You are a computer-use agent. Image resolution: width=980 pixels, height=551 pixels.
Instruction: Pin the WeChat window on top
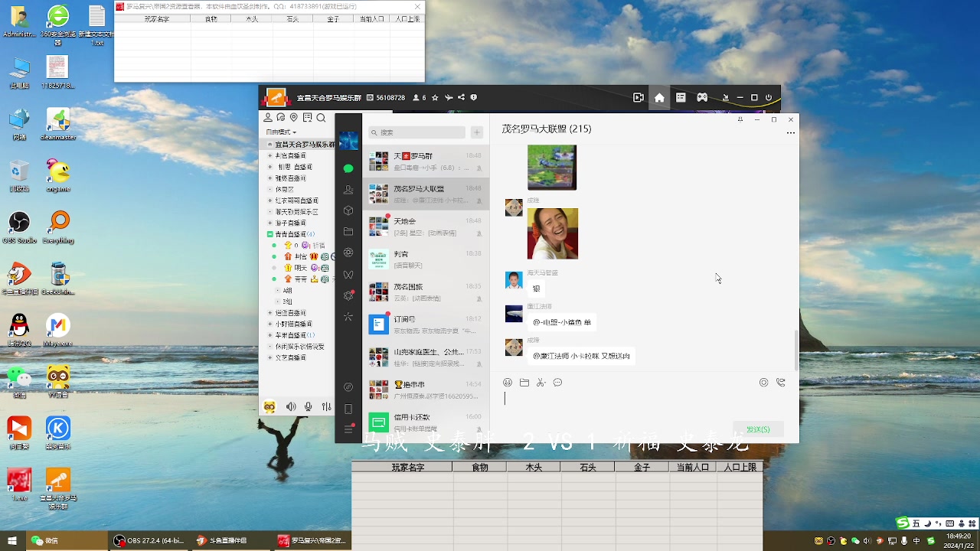pyautogui.click(x=740, y=119)
